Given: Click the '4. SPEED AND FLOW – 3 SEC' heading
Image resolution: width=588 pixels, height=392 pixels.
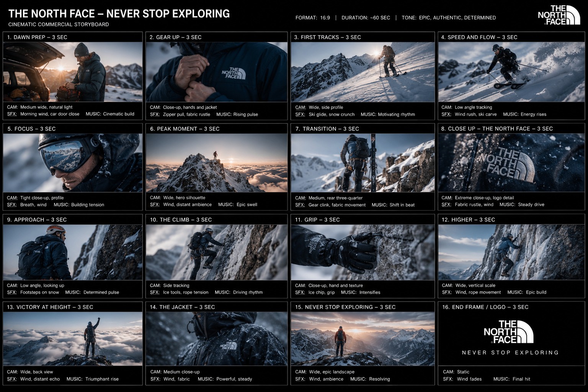Looking at the screenshot, I should click(479, 37).
